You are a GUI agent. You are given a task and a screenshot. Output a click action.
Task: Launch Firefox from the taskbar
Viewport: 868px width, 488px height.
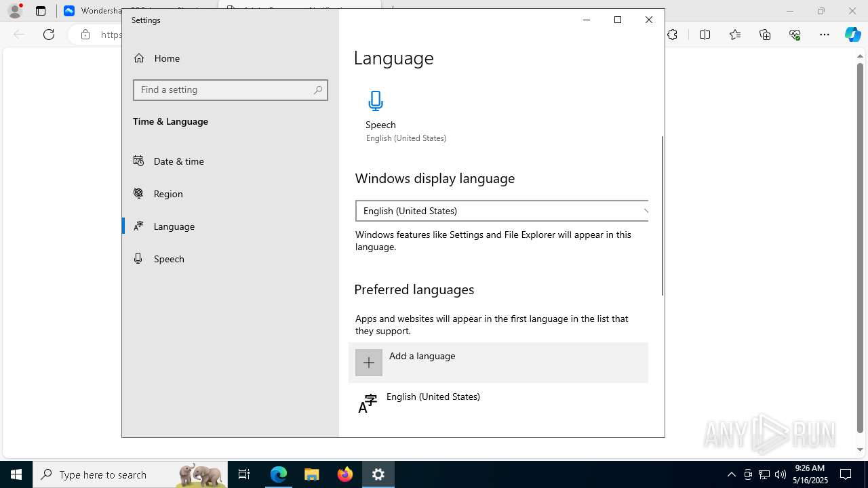click(x=345, y=474)
